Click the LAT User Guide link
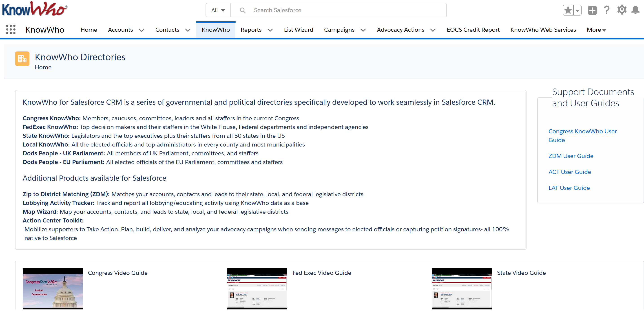The height and width of the screenshot is (331, 644). (569, 188)
